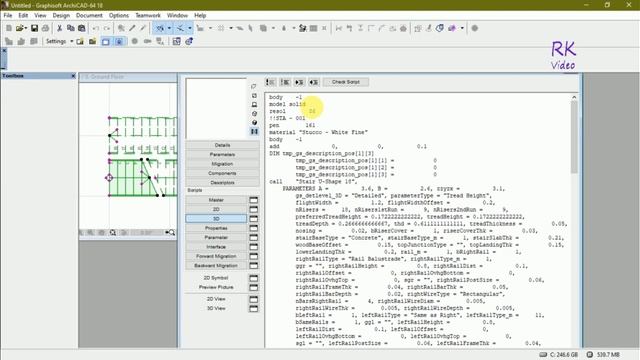This screenshot has height=360, width=640.
Task: Select the Forward Migration script button
Action: tap(216, 256)
